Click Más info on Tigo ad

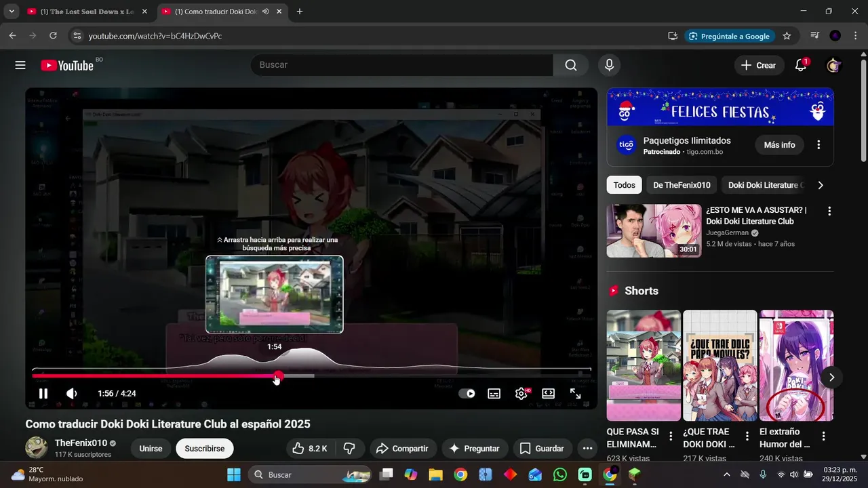(779, 145)
